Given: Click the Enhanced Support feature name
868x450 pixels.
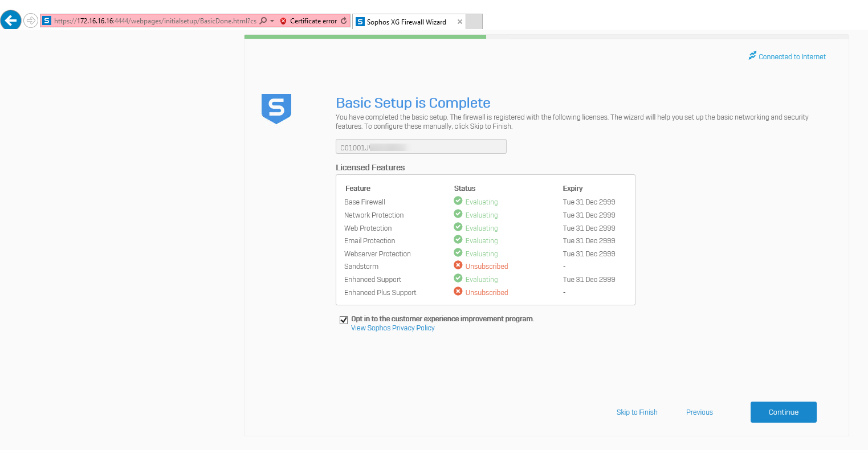Looking at the screenshot, I should (x=373, y=280).
